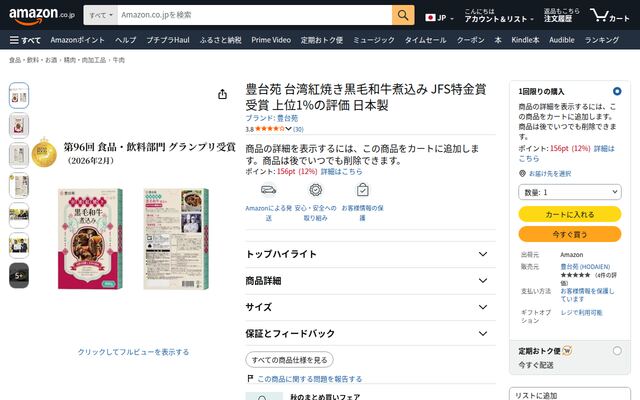Click the ブランド: 豊台苑 link

[271, 118]
